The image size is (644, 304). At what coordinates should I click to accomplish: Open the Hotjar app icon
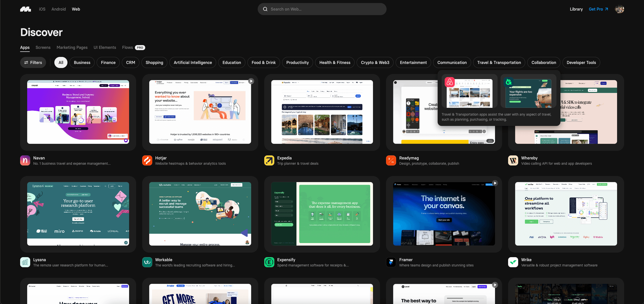tap(147, 160)
